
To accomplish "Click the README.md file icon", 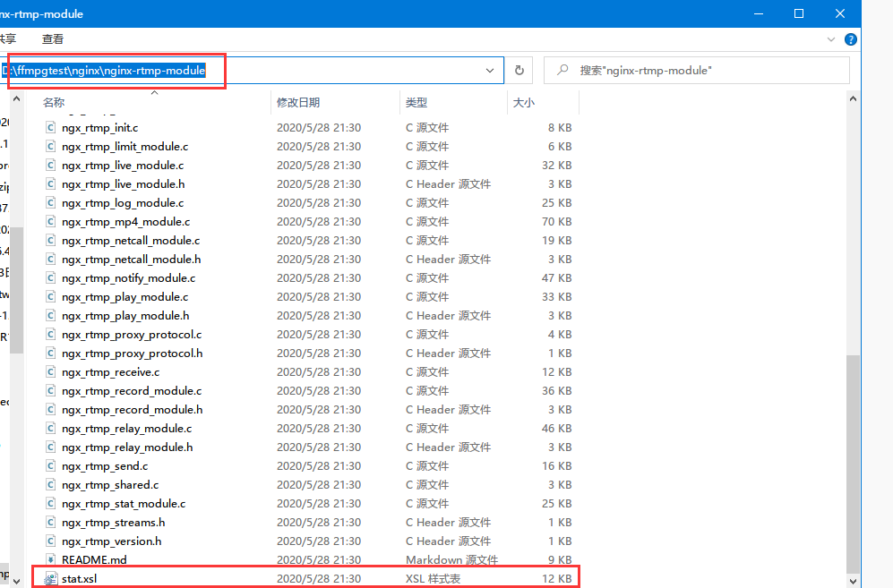I will 51,559.
